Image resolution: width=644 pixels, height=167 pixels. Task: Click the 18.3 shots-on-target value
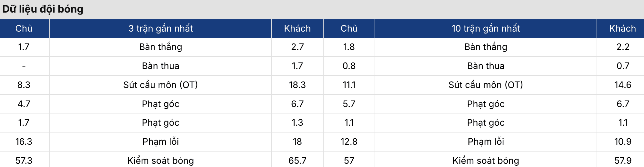[x=297, y=85]
